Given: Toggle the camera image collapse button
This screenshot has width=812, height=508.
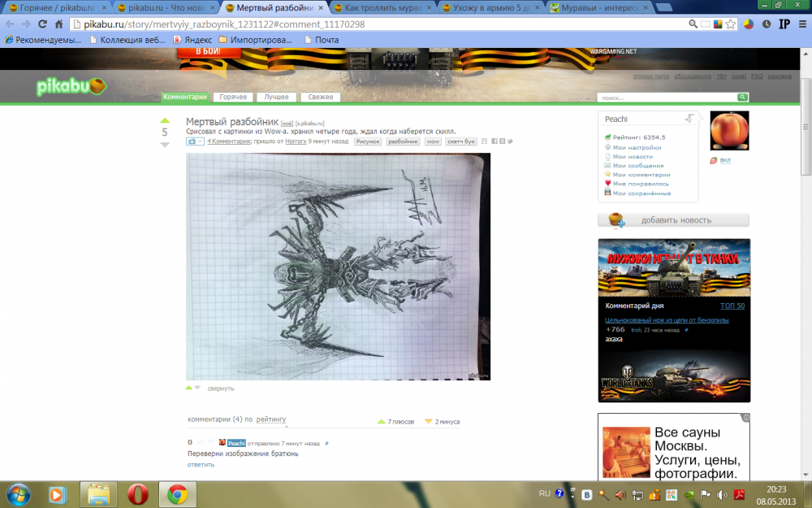Looking at the screenshot, I should pyautogui.click(x=195, y=141).
